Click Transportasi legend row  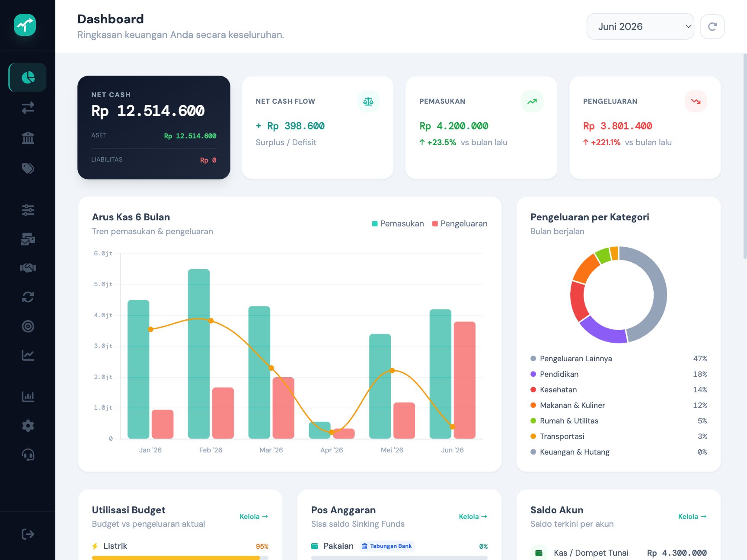619,436
